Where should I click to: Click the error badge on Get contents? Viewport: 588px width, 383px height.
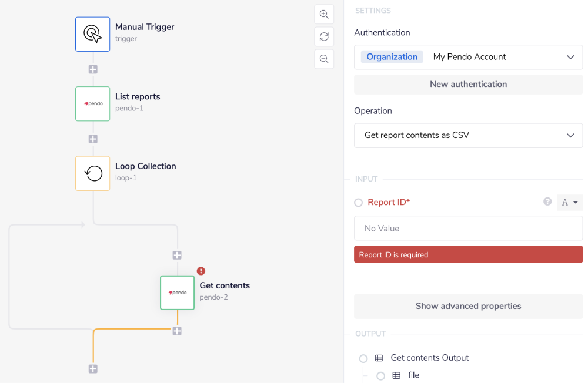point(201,271)
